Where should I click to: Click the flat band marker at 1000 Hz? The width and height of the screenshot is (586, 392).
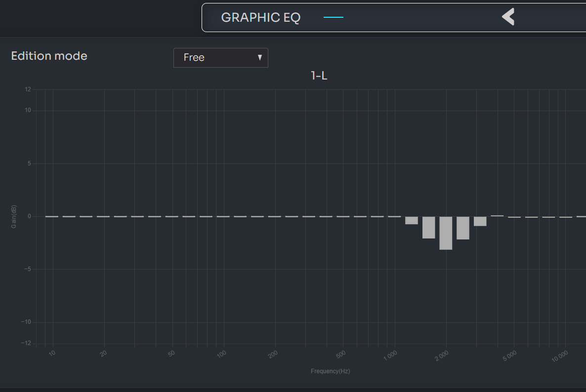pos(394,216)
